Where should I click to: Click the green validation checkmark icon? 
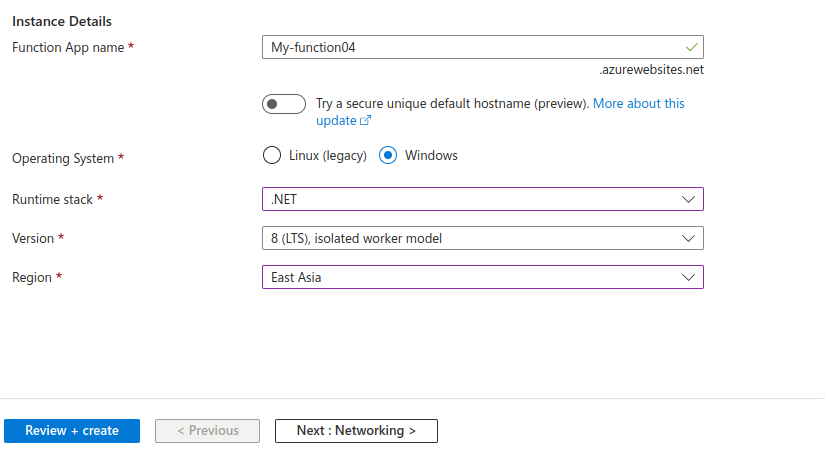pos(690,47)
